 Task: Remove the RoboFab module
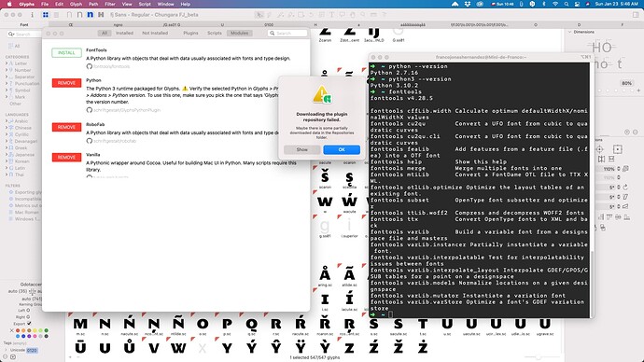coord(66,127)
